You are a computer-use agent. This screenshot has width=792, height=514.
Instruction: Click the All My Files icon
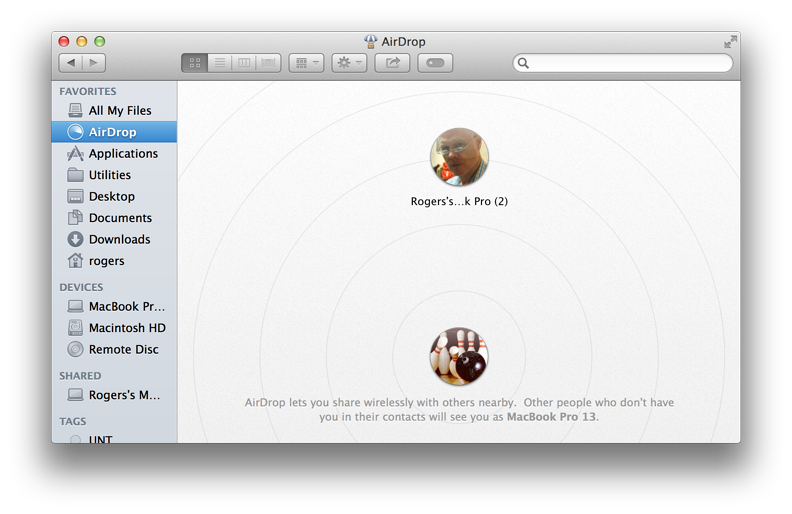point(75,111)
